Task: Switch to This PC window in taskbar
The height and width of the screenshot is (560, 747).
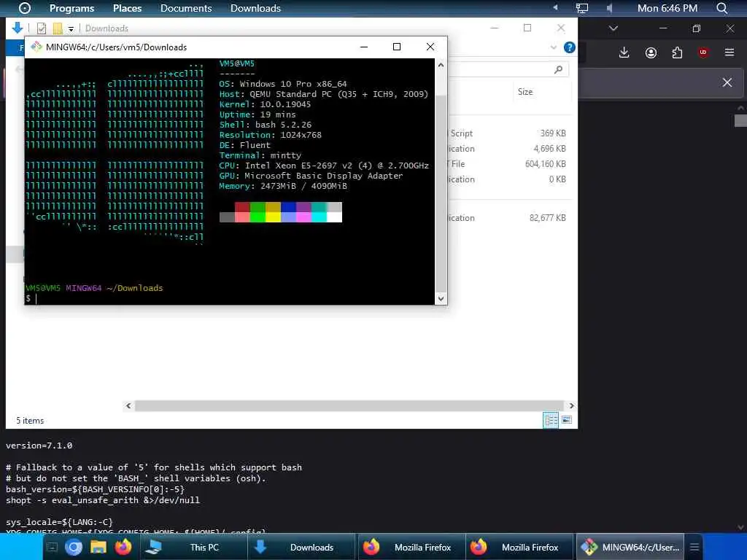Action: pos(194,547)
